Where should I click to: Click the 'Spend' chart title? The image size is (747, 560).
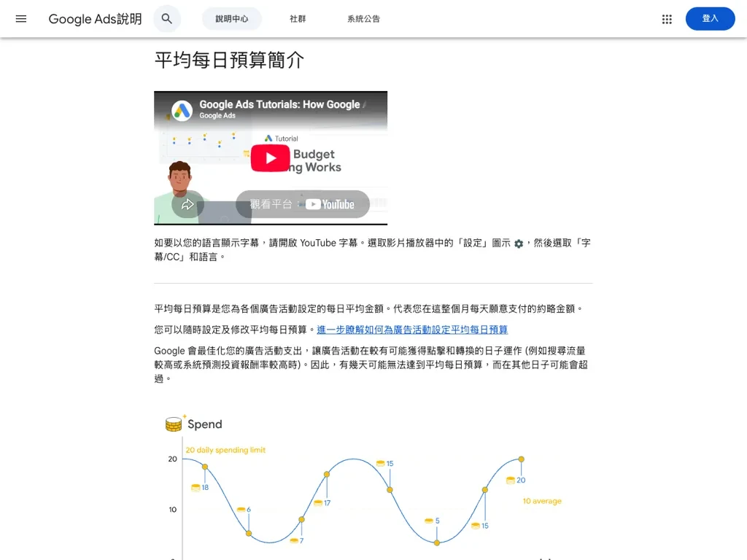tap(205, 424)
